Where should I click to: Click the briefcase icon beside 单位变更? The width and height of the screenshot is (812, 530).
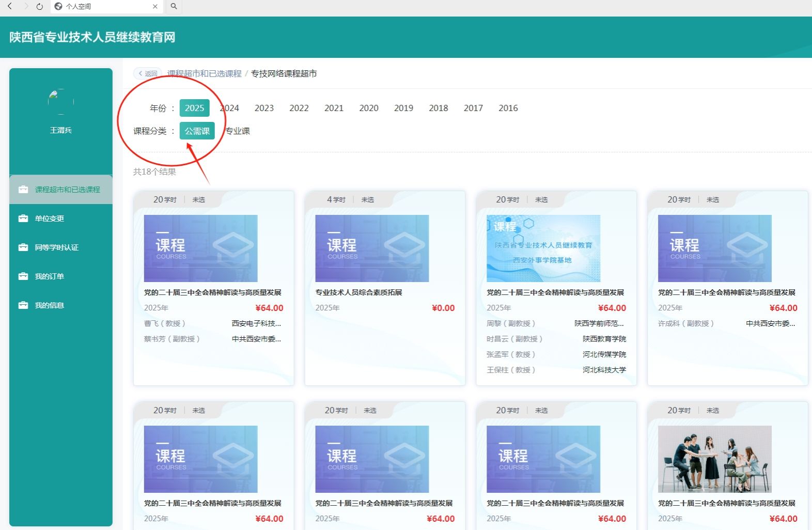(23, 219)
